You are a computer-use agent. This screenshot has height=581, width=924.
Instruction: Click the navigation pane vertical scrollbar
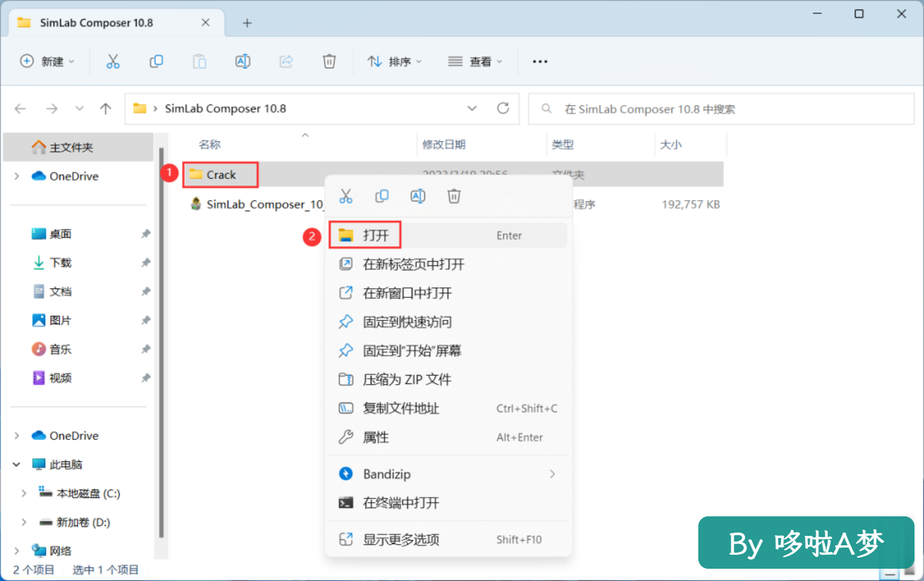(x=162, y=342)
